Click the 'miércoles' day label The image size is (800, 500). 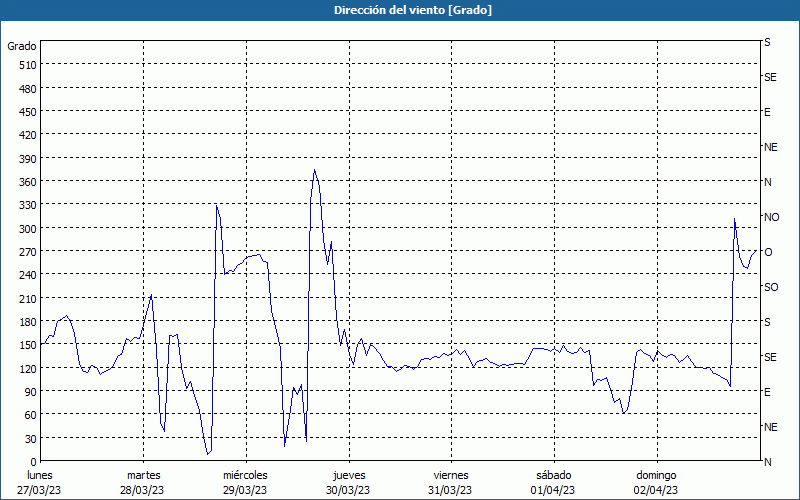[245, 476]
